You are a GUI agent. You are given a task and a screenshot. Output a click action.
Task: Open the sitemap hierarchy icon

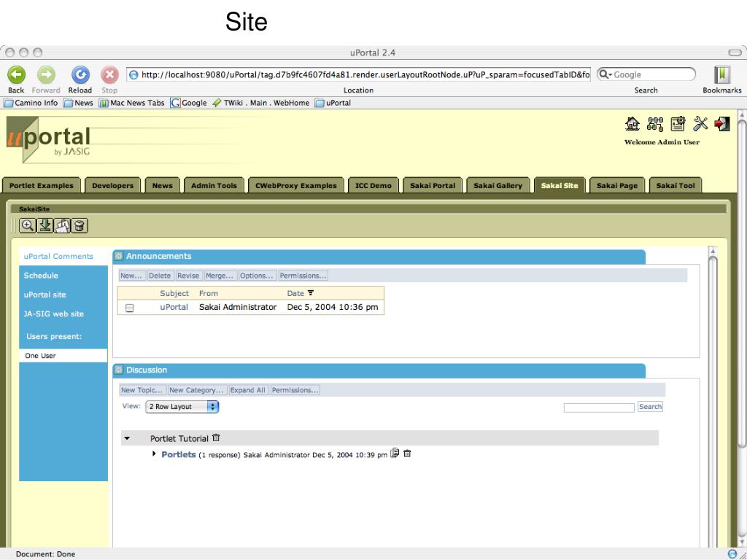point(655,124)
